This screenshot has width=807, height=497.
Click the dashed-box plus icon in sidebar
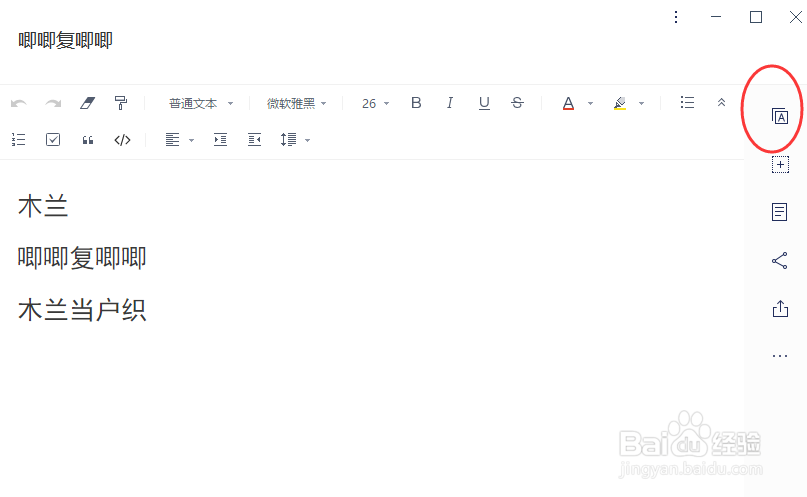click(780, 165)
